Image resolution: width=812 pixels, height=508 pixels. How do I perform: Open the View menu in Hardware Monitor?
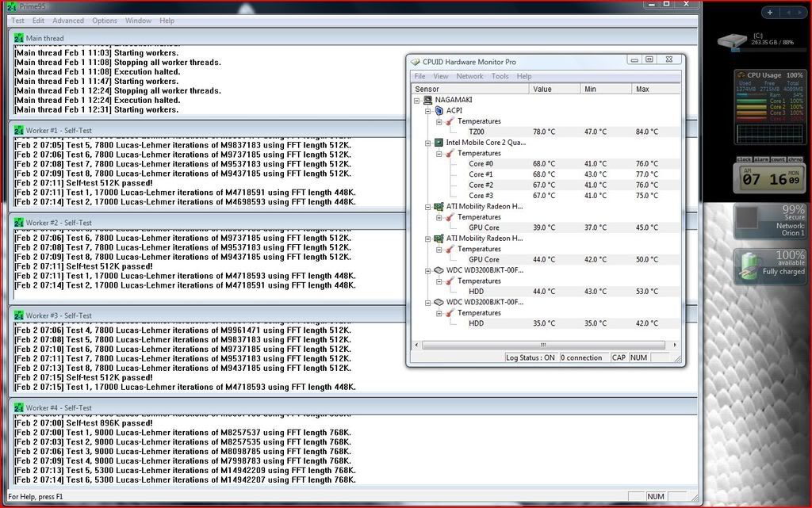441,76
